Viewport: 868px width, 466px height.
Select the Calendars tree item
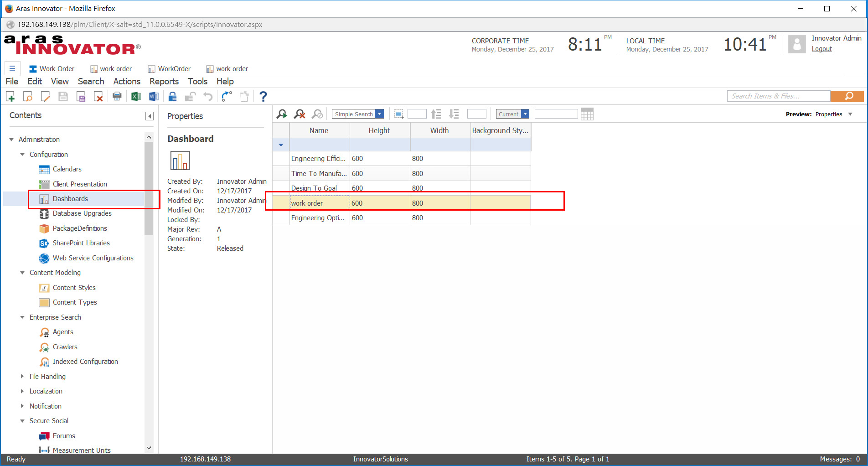(67, 169)
